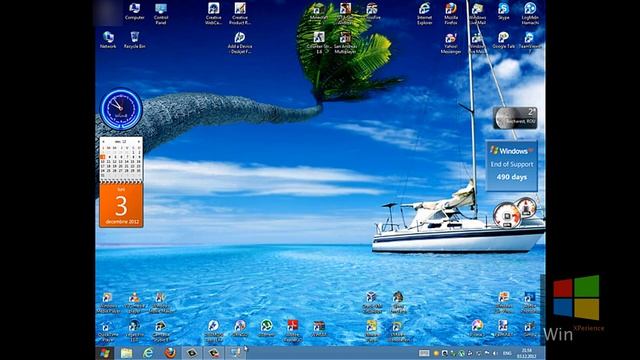This screenshot has width=640, height=360.
Task: Open the Control Panel desktop icon
Action: coord(161,13)
